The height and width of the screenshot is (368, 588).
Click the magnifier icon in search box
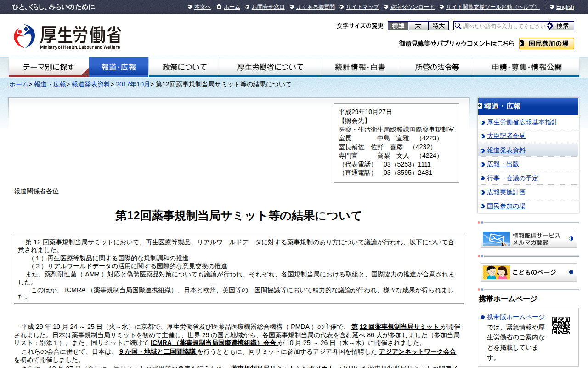(x=458, y=26)
